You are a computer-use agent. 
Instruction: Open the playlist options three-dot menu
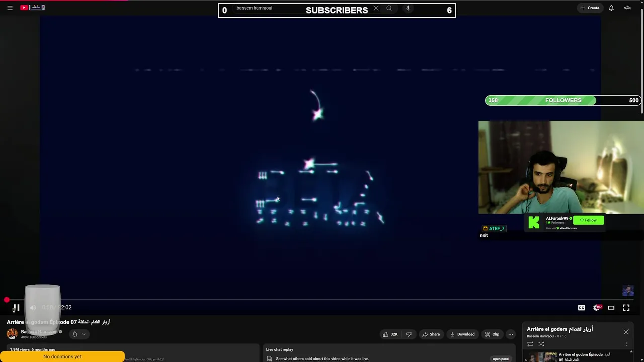626,344
